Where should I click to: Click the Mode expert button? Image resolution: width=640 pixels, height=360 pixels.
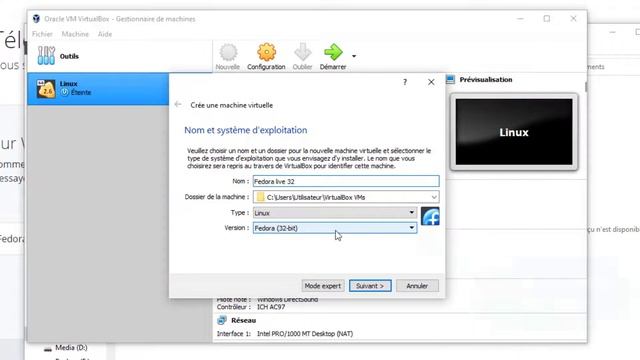pyautogui.click(x=323, y=286)
